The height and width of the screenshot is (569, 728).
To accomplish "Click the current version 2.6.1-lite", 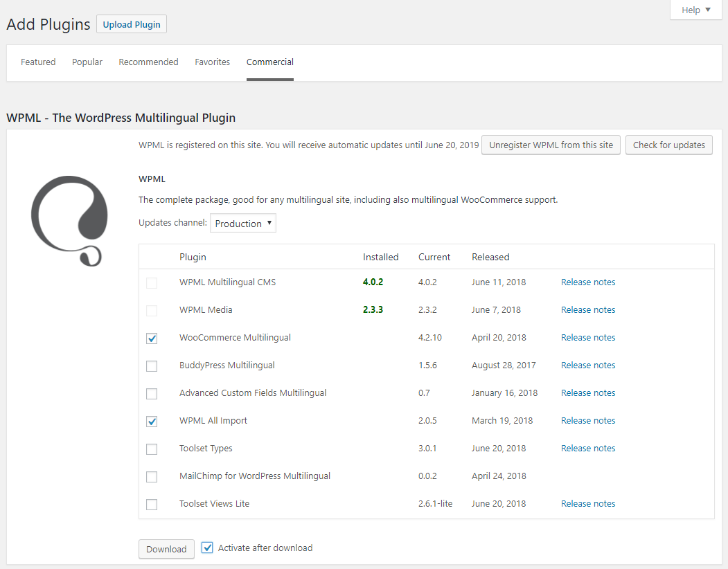I will pyautogui.click(x=435, y=503).
